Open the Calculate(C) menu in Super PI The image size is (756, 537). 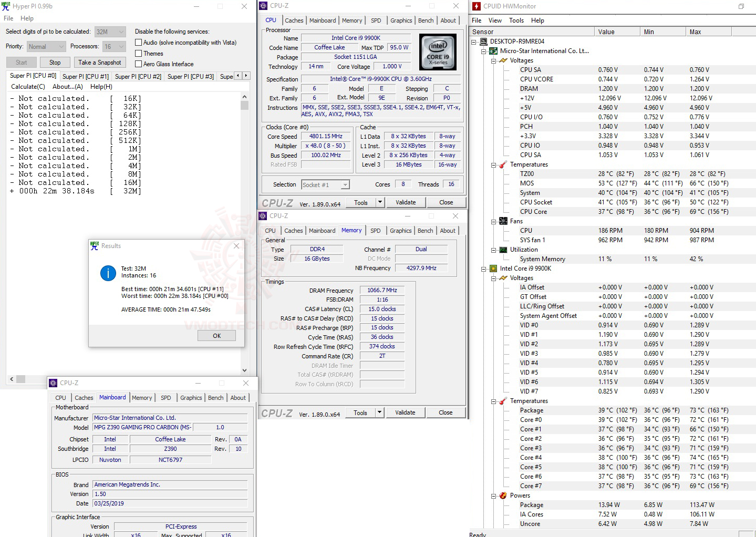pos(28,87)
